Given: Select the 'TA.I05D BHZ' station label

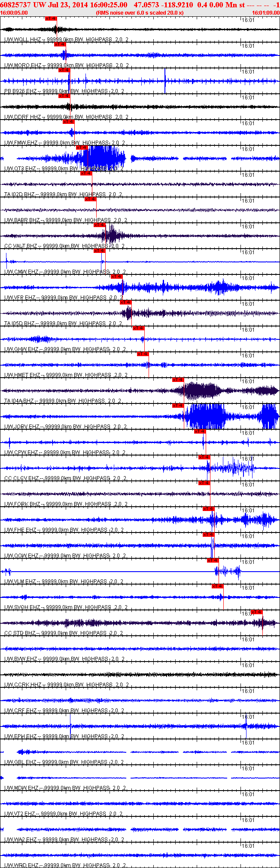Looking at the screenshot, I should 20,323.
